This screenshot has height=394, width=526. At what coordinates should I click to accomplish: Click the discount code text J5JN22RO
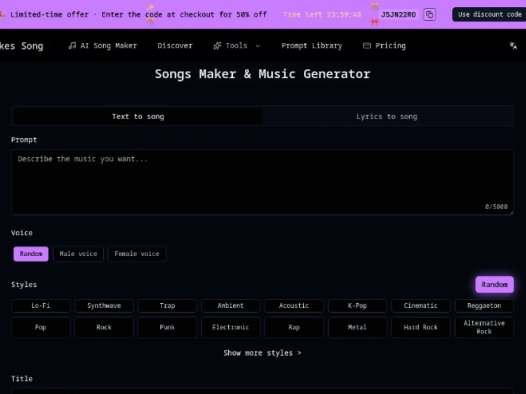click(x=399, y=14)
